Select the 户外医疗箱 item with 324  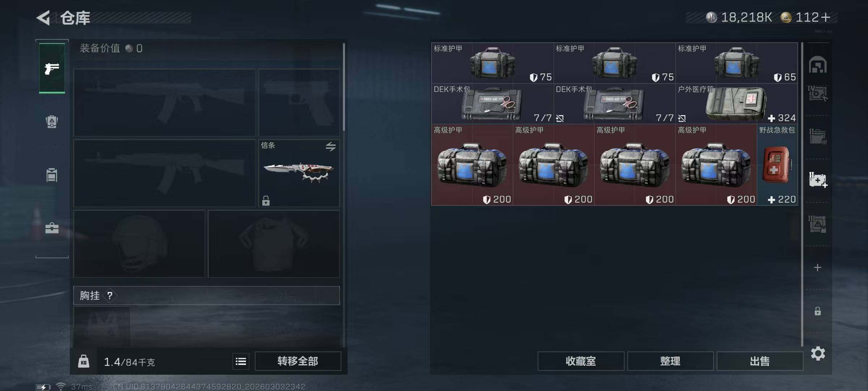pos(737,104)
